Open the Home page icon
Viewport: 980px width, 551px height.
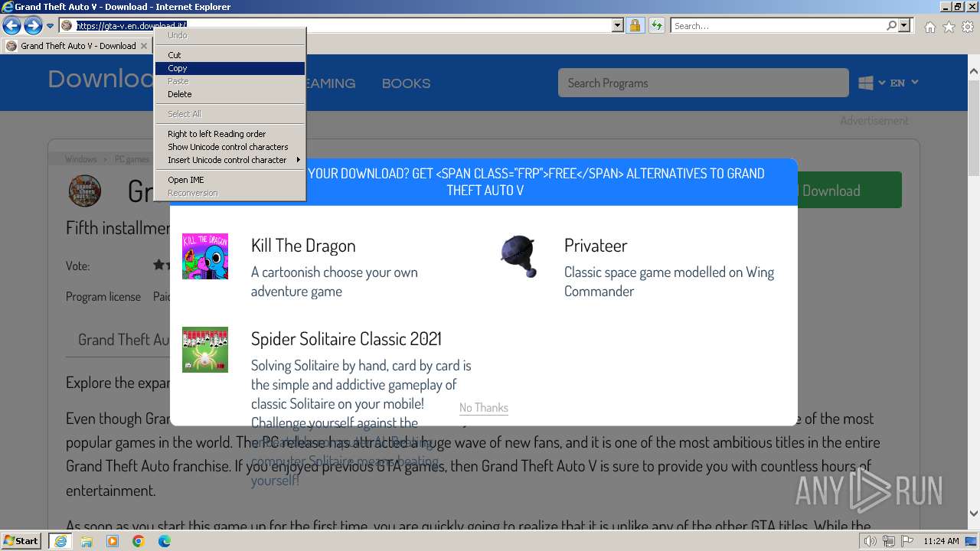point(929,27)
